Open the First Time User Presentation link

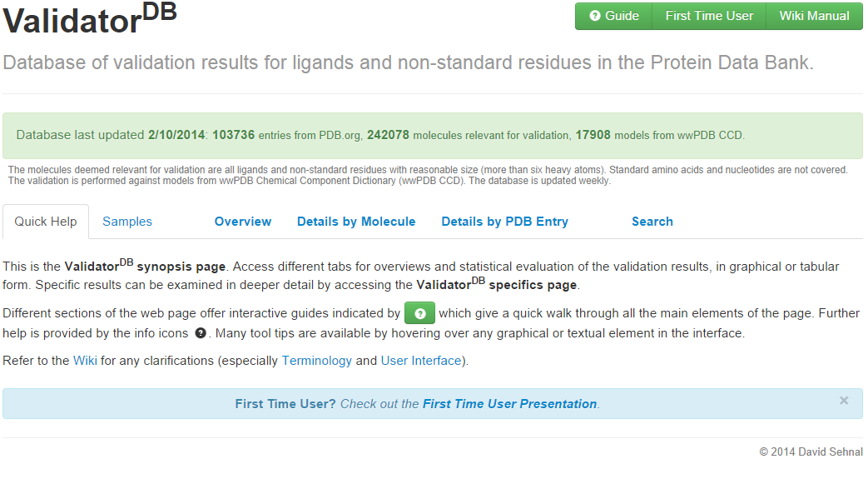(x=510, y=404)
